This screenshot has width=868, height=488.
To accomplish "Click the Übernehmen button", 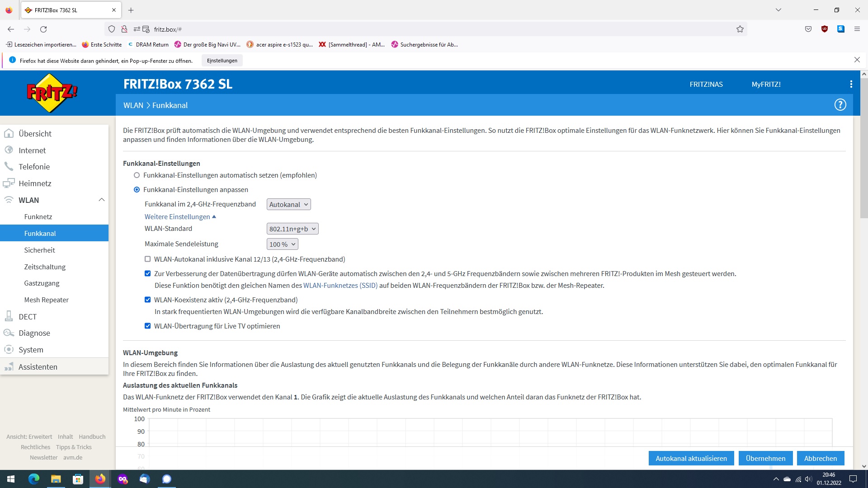I will pos(765,458).
